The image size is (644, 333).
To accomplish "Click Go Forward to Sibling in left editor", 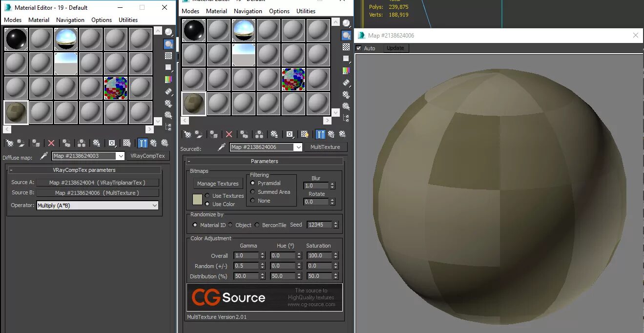I will pos(165,143).
